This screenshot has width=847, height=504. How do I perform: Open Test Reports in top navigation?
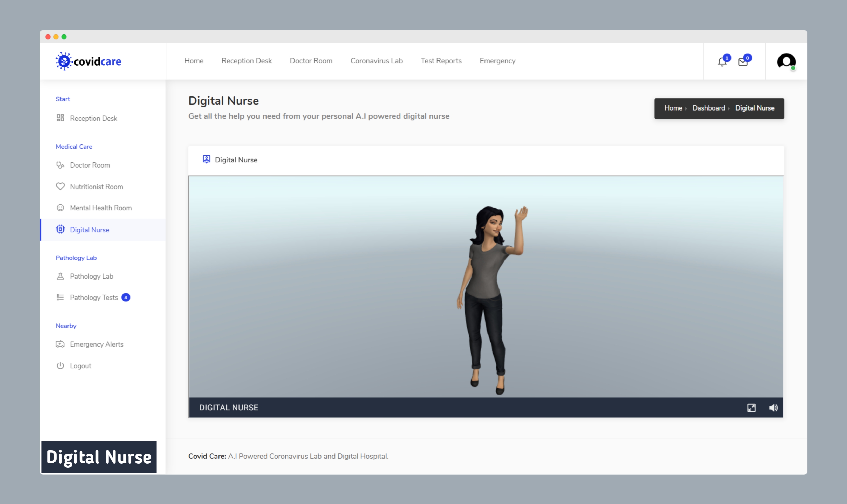tap(441, 61)
